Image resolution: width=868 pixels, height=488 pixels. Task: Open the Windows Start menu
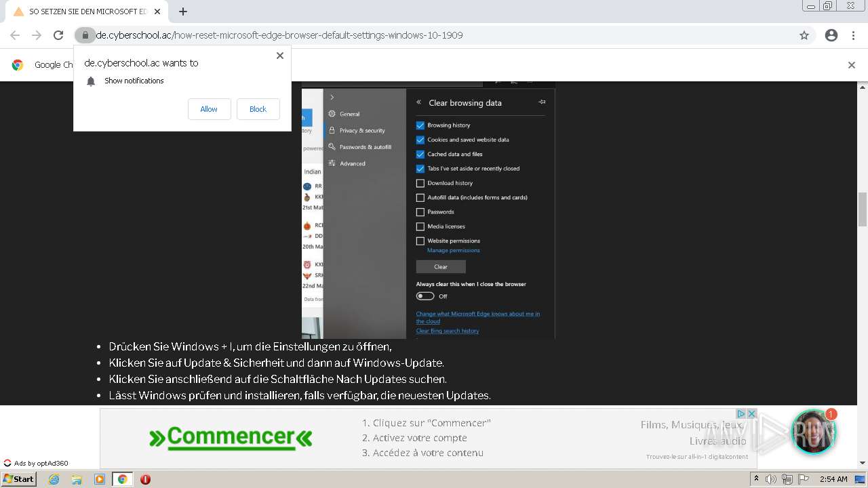[x=19, y=479]
